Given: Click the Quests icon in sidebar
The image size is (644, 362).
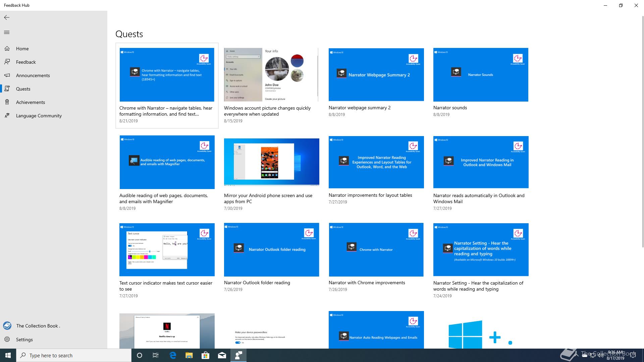Looking at the screenshot, I should [x=7, y=89].
